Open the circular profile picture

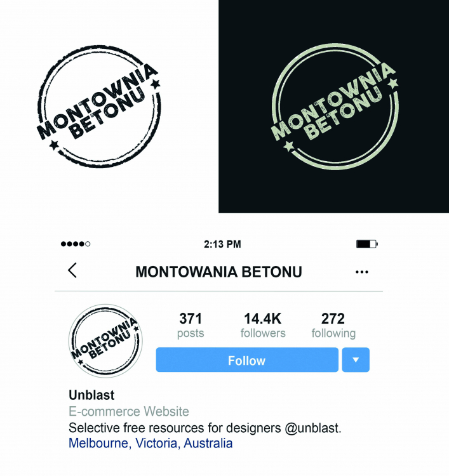(x=105, y=341)
